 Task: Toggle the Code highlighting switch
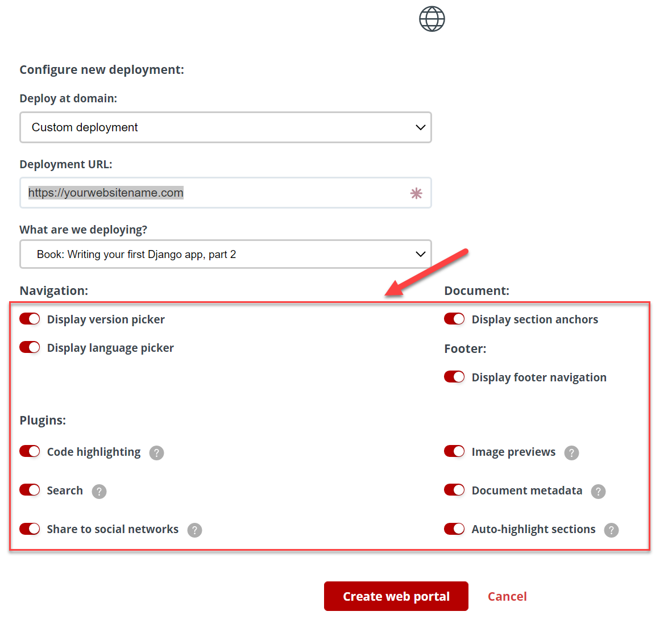(x=30, y=451)
